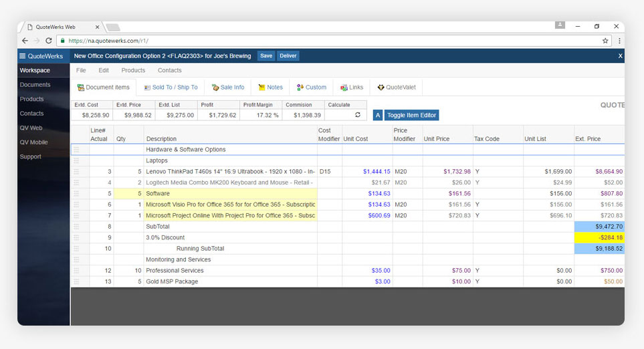Click Running SubTotal amount $9,188.52
Image resolution: width=644 pixels, height=349 pixels.
click(599, 249)
